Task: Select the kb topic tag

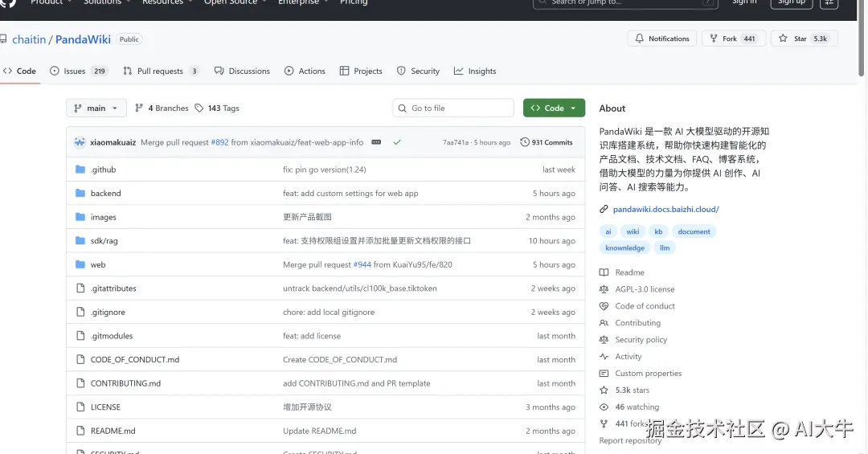Action: pos(658,231)
